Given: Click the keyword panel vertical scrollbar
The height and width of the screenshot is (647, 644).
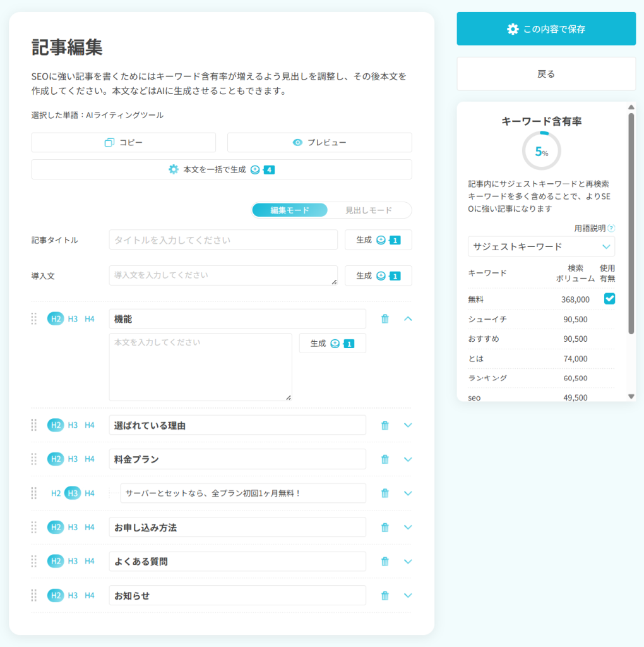Looking at the screenshot, I should click(x=631, y=221).
